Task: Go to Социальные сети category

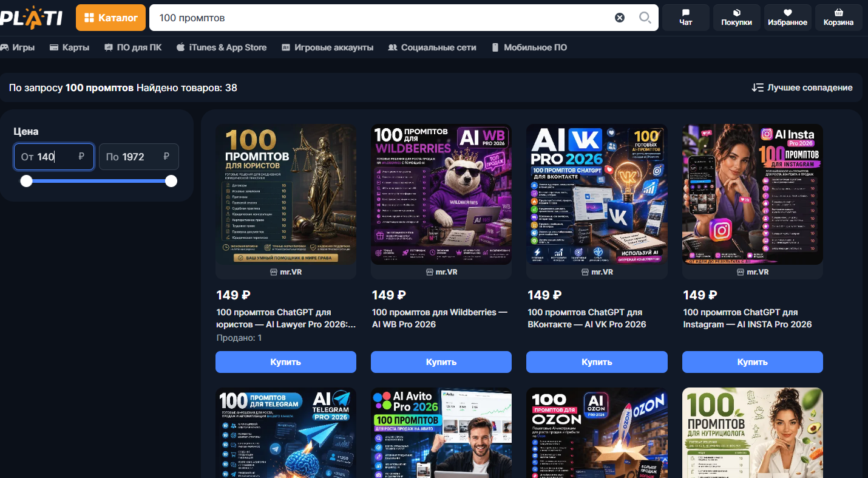Action: (x=432, y=47)
